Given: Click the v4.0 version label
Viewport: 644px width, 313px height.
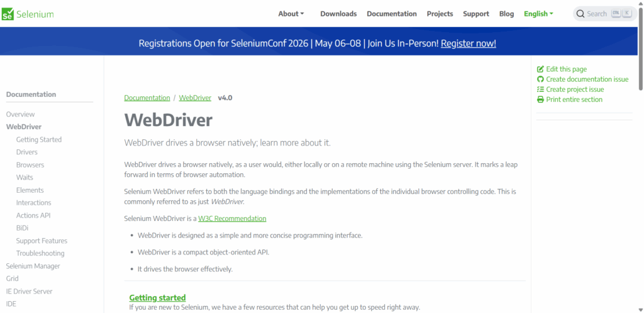Looking at the screenshot, I should coord(225,98).
